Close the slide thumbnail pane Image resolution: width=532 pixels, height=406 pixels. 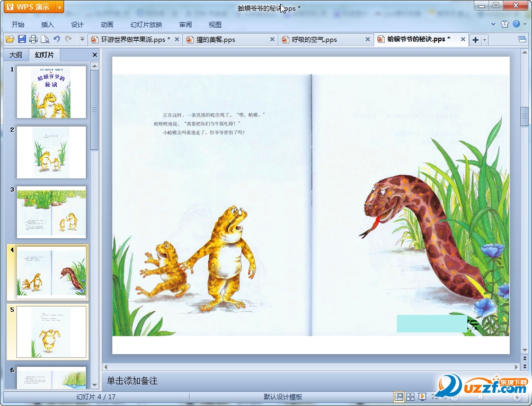click(x=95, y=55)
